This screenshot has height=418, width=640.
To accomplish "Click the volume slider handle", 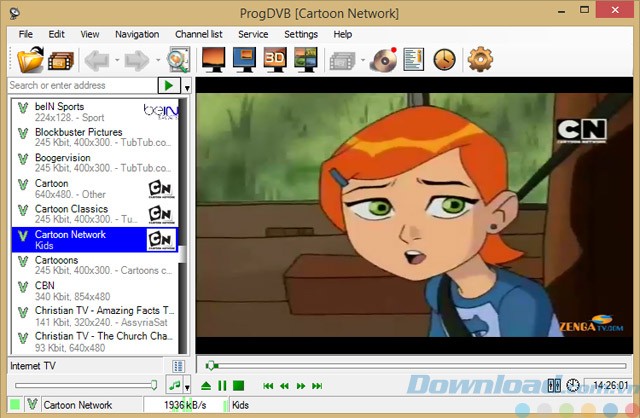I will click(x=154, y=385).
